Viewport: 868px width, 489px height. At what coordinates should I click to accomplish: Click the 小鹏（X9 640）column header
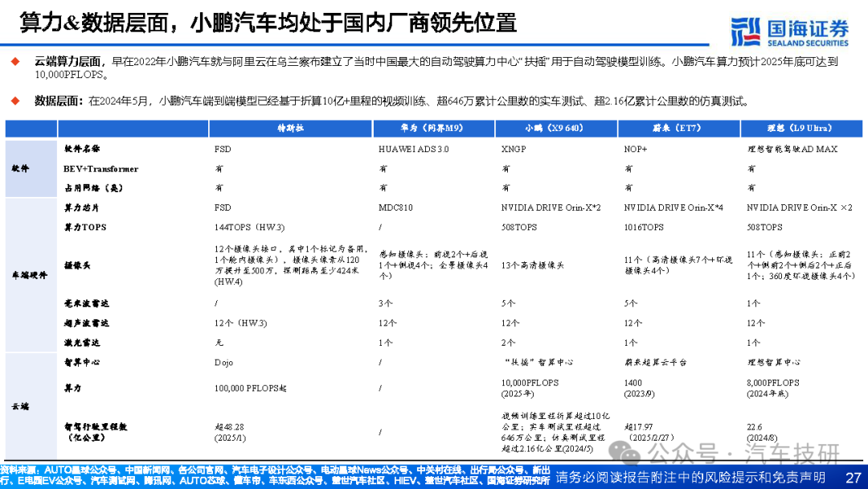(556, 128)
